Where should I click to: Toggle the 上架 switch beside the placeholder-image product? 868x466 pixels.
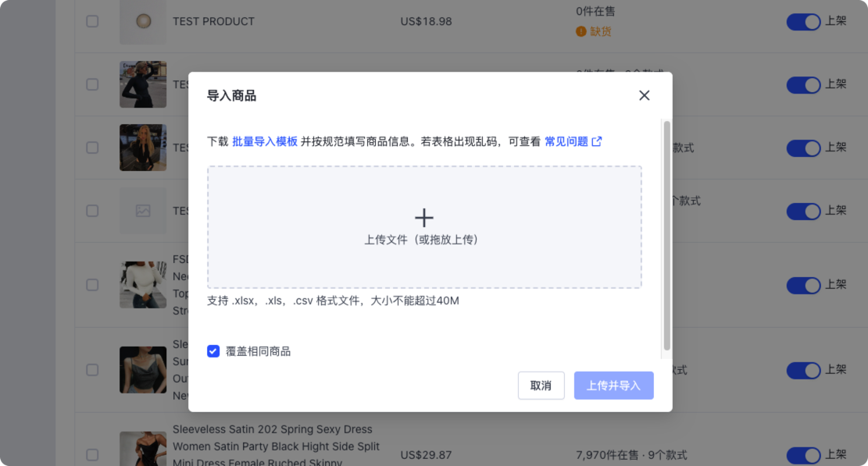coord(803,211)
